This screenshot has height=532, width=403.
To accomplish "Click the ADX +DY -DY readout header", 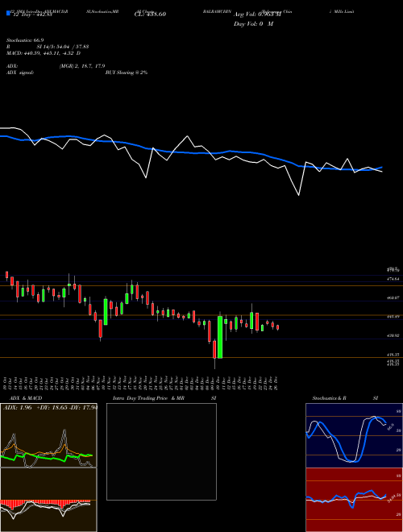I will [50, 407].
